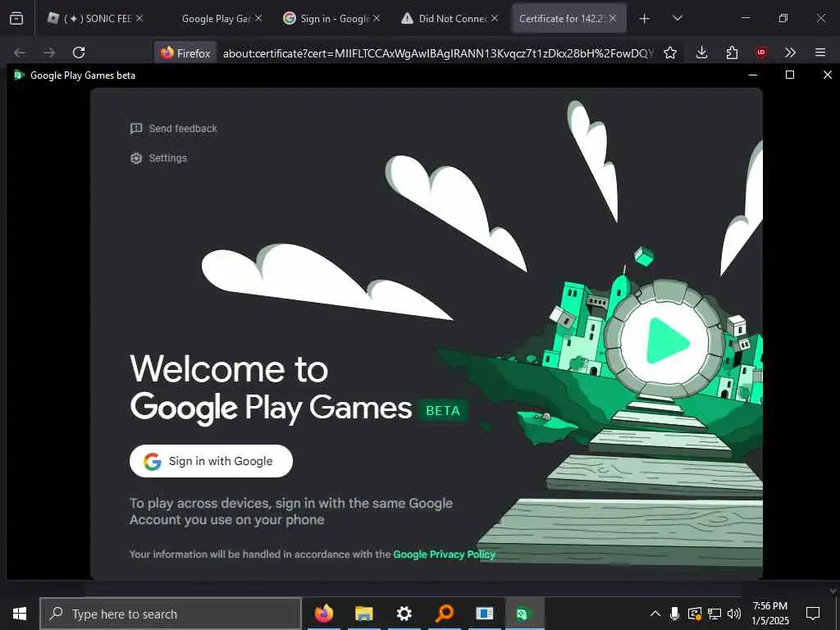Click the Settings gear icon in Play Games

point(136,158)
